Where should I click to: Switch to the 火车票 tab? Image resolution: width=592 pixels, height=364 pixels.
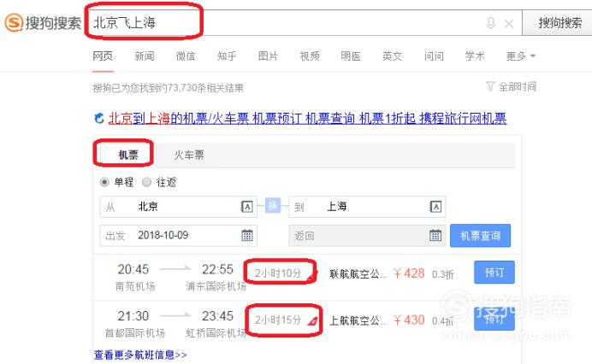tap(189, 155)
